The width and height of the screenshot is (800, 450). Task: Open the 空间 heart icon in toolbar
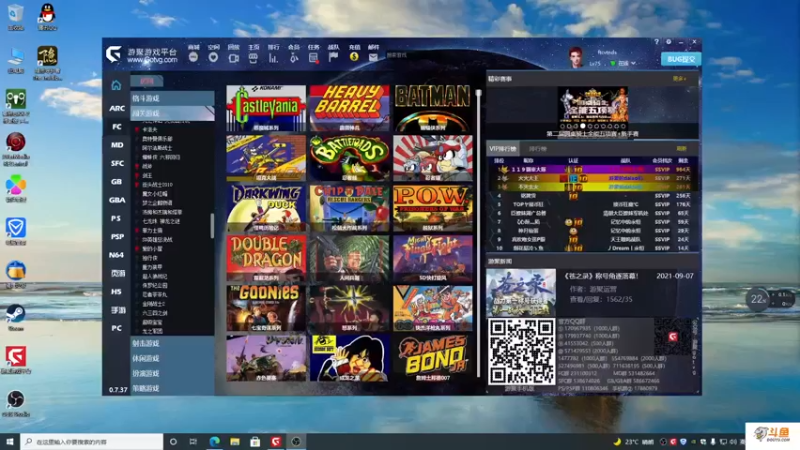(213, 58)
